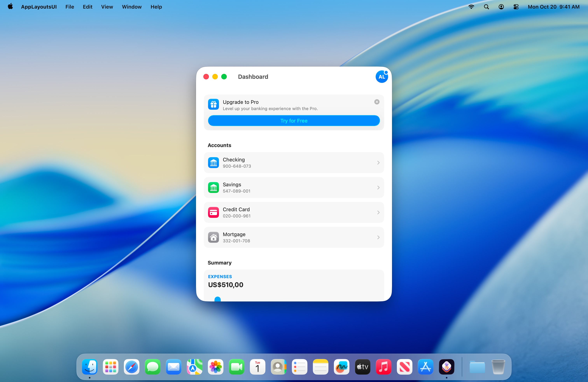Click the green Savings bank icon

tap(213, 187)
